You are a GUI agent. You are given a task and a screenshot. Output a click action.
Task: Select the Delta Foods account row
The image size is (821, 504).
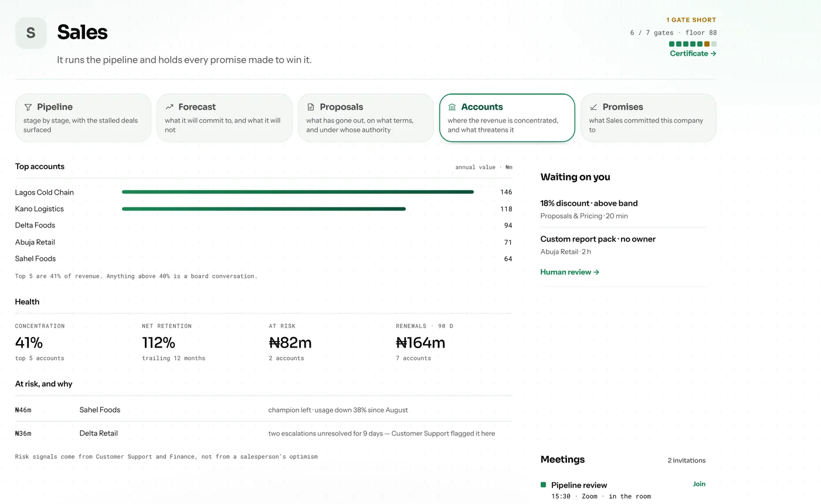[263, 226]
